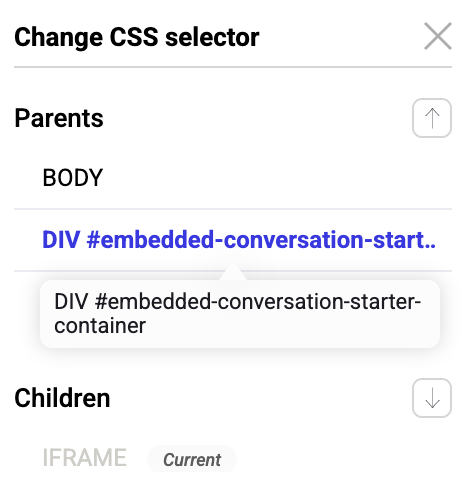Click the tooltip pointer caret below the DIV row

233,272
